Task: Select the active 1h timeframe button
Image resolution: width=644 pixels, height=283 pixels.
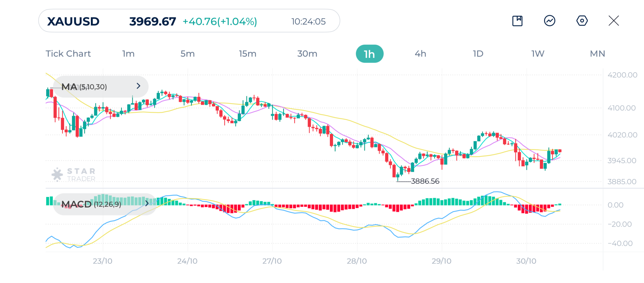Action: point(369,54)
